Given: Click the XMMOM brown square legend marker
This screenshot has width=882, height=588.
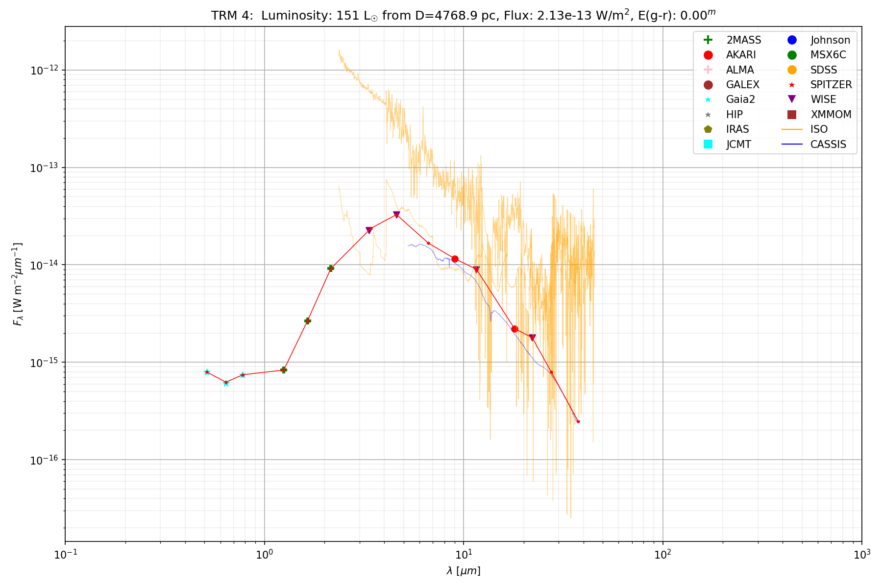Looking at the screenshot, I should pos(792,115).
